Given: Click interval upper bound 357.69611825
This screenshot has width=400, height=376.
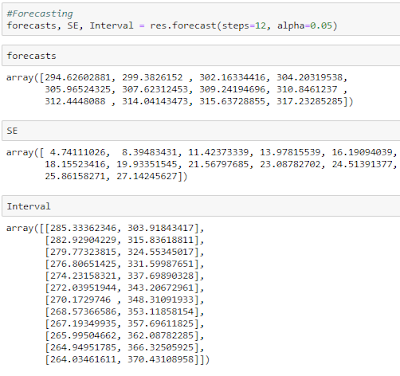Looking at the screenshot, I should point(160,324).
